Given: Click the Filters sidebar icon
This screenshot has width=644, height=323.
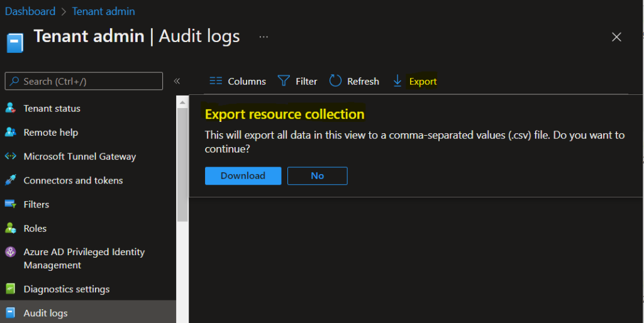Looking at the screenshot, I should click(x=10, y=204).
